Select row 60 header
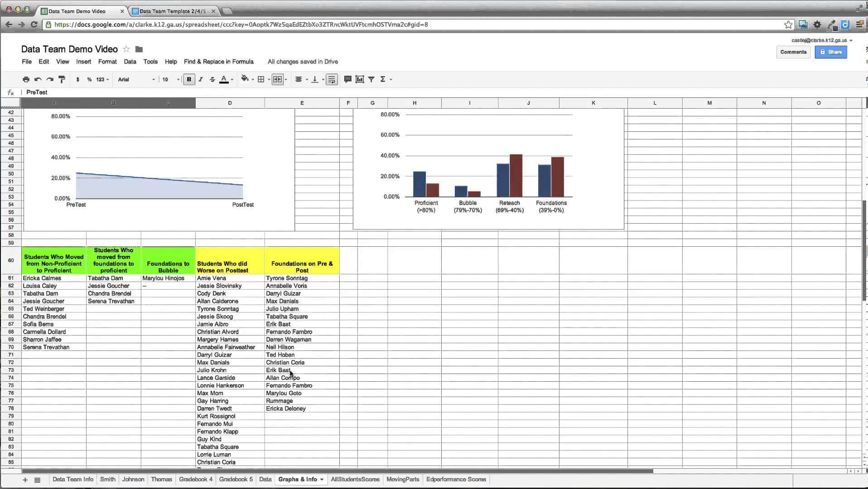Viewport: 868px width, 489px height. click(x=11, y=260)
